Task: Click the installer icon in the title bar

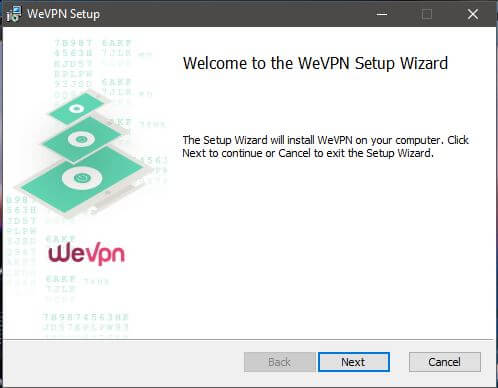Action: pos(13,14)
